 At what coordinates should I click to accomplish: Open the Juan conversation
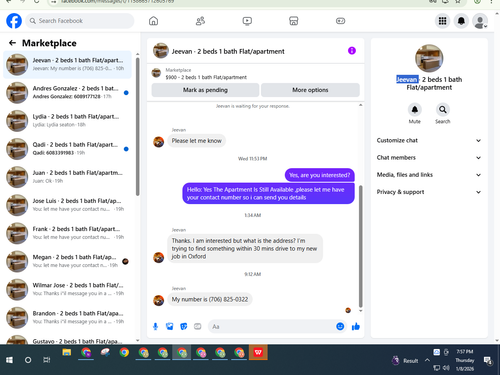[x=67, y=177]
